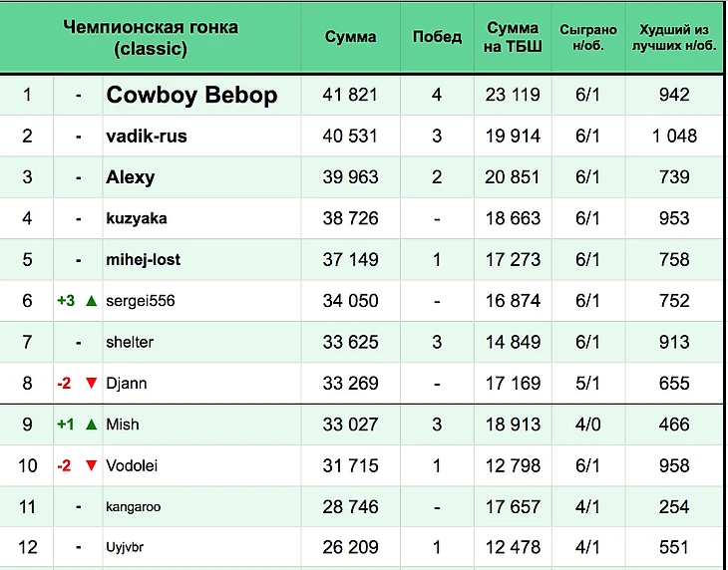
Task: Open Cowboy Bebop player profile
Action: [191, 96]
